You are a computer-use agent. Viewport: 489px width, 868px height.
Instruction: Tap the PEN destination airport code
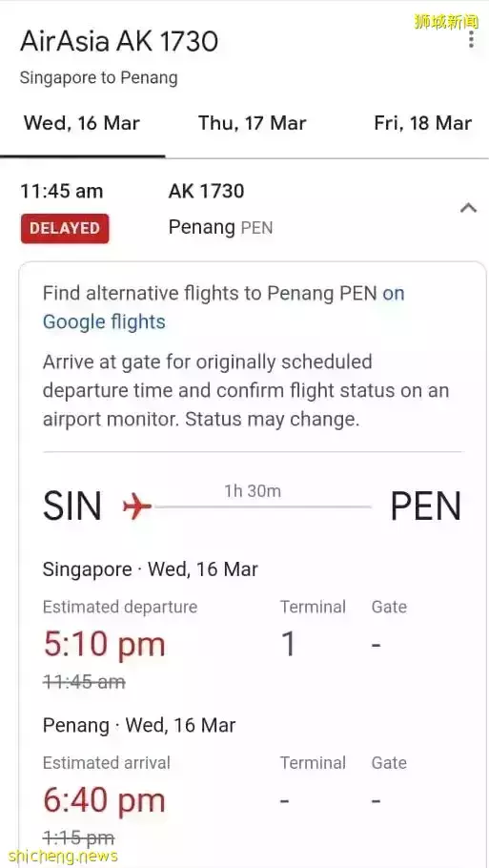pos(425,506)
